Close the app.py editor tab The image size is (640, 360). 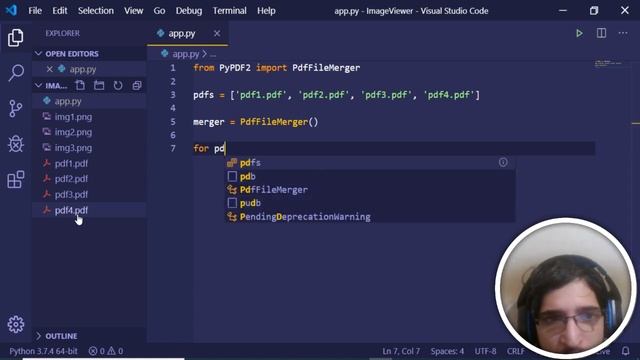[217, 33]
